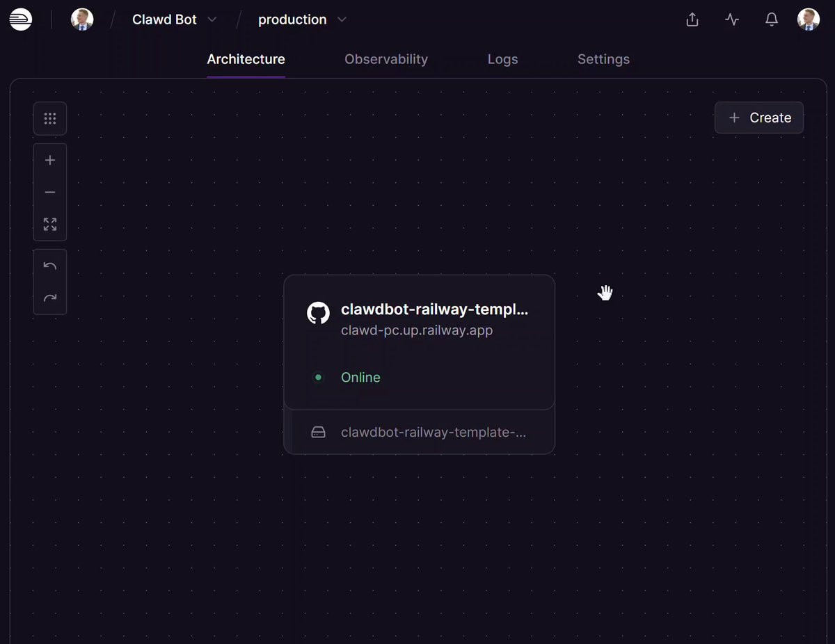Viewport: 835px width, 644px height.
Task: Undo the last canvas change
Action: point(50,266)
